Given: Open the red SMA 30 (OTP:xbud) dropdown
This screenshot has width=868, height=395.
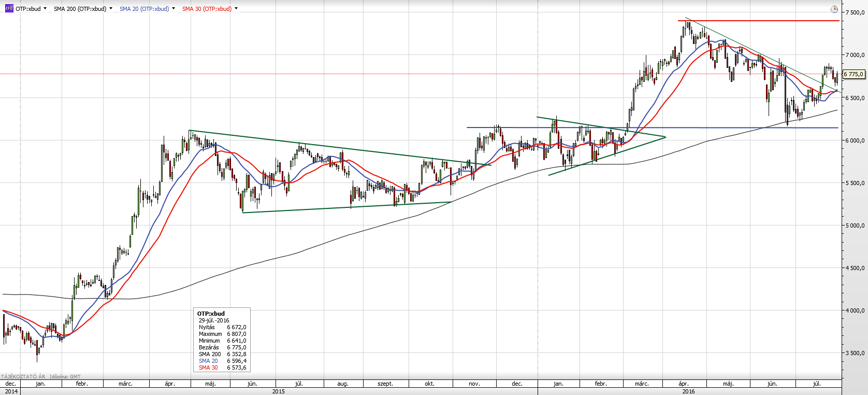Looking at the screenshot, I should click(236, 8).
